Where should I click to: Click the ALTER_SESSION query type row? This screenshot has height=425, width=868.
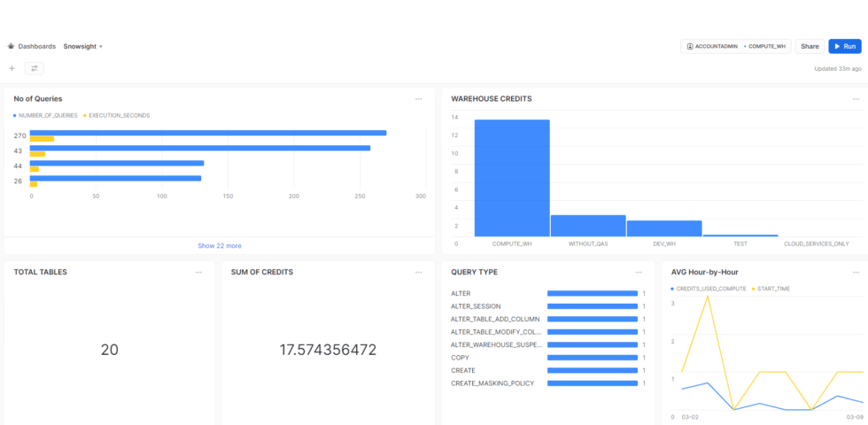coord(548,306)
